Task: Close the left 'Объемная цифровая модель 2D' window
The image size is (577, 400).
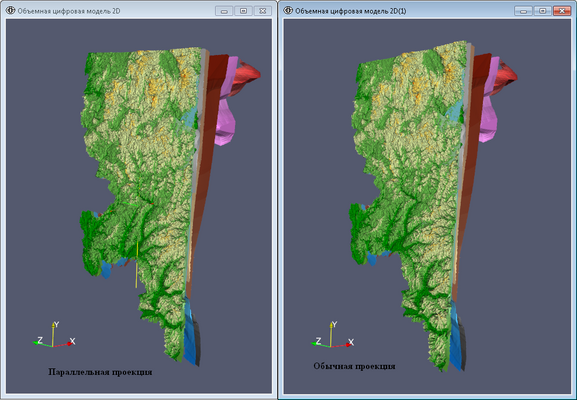Action: pos(262,11)
